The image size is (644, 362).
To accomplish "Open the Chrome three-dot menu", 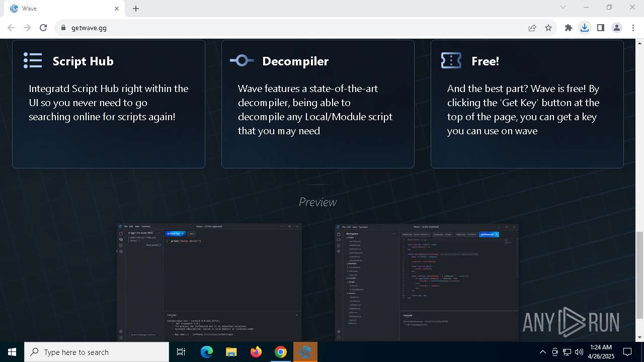I will (x=633, y=28).
